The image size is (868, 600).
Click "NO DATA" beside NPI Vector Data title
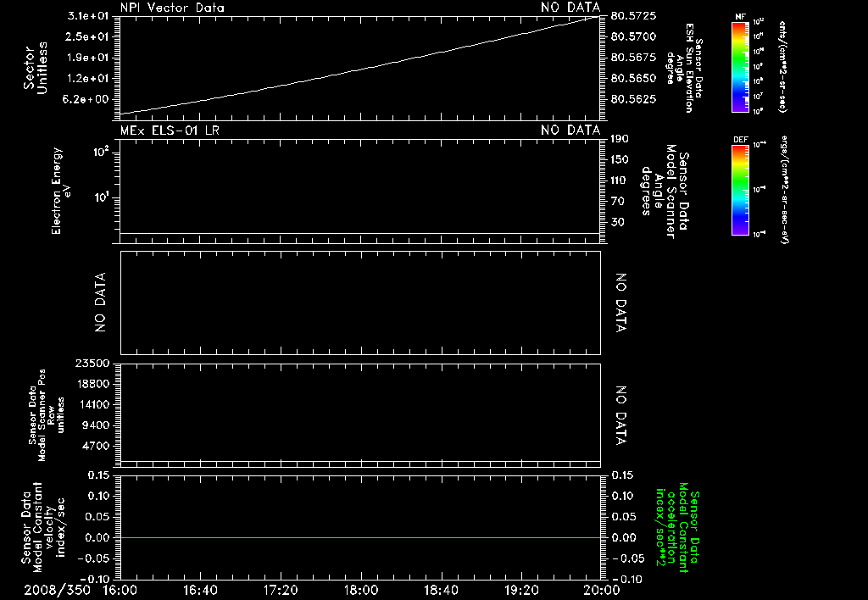(570, 8)
